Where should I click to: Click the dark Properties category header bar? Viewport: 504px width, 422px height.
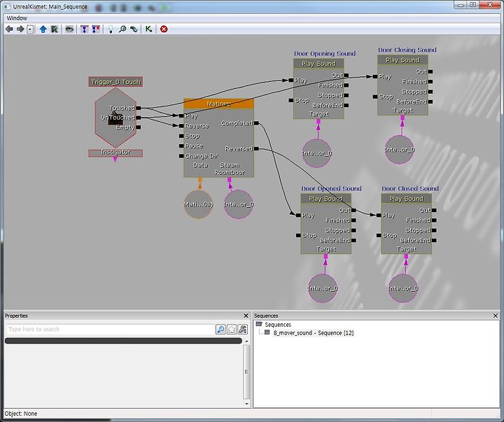tap(123, 341)
